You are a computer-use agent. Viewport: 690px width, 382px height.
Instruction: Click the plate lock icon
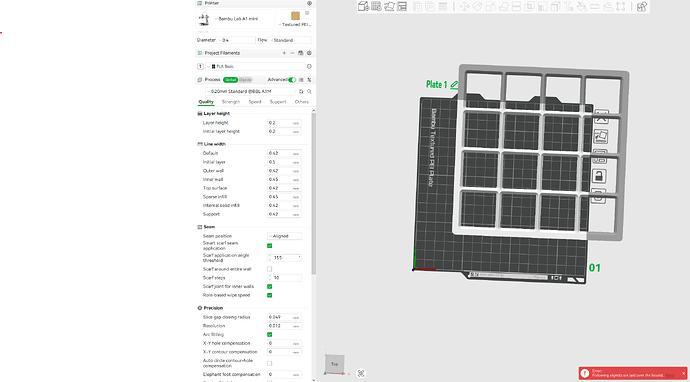tap(599, 176)
